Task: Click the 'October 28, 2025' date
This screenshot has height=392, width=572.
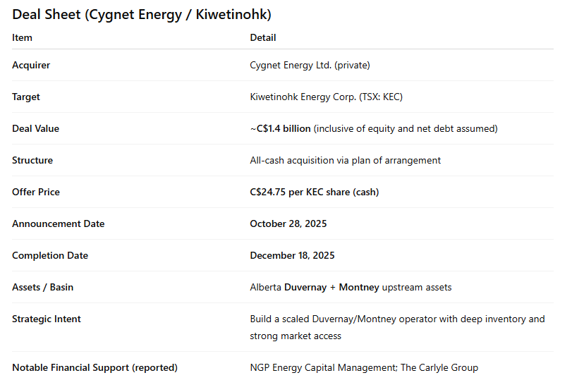Action: [x=288, y=223]
